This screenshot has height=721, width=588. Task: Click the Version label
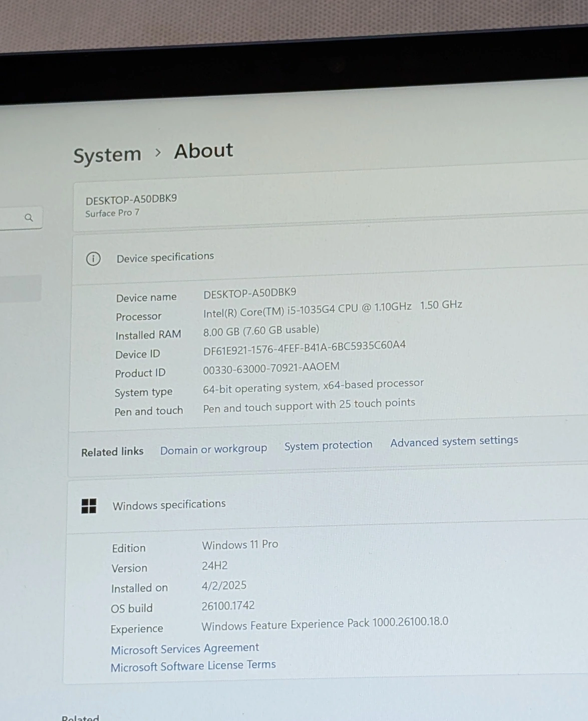(x=129, y=568)
